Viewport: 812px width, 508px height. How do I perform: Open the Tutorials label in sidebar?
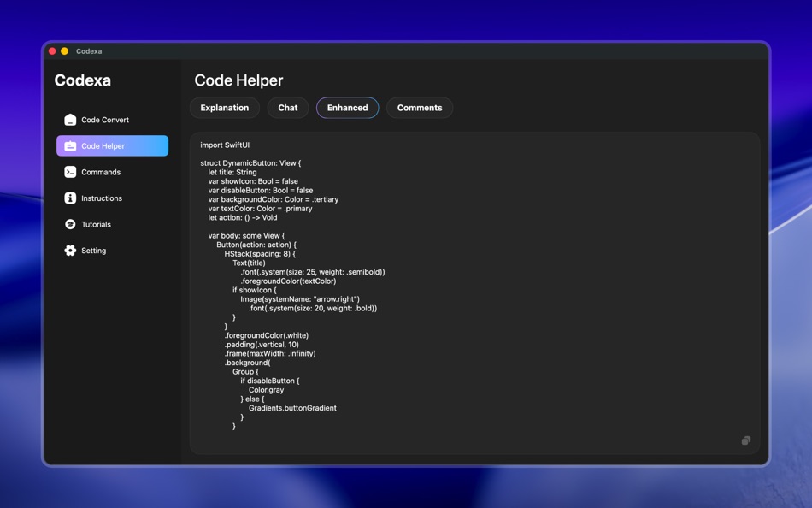[x=97, y=224]
